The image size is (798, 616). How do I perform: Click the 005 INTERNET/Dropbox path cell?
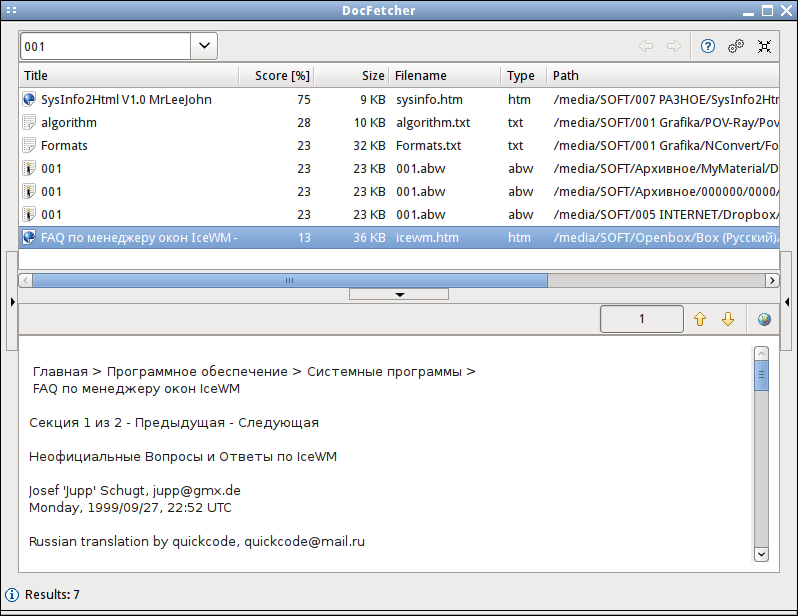coord(666,215)
